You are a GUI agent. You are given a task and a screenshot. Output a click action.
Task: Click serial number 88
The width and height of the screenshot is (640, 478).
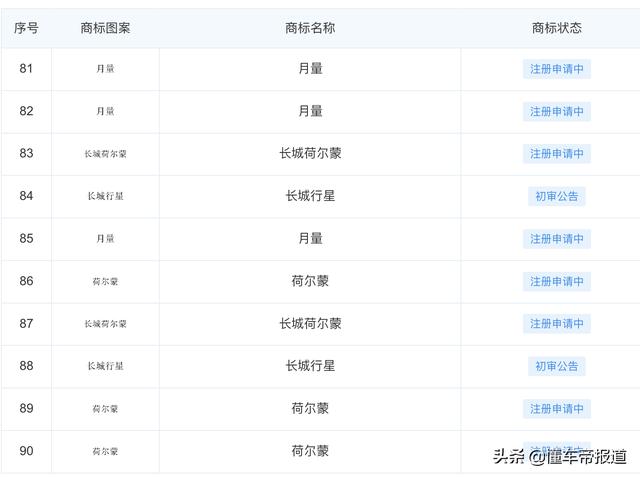point(26,365)
